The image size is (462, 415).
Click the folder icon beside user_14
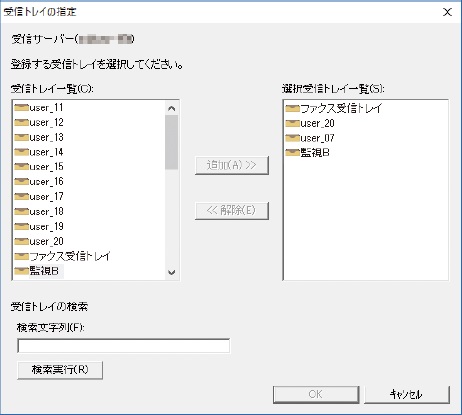click(x=22, y=152)
